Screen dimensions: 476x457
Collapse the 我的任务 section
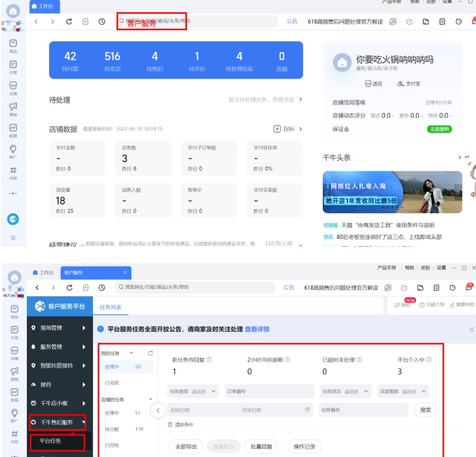131,353
